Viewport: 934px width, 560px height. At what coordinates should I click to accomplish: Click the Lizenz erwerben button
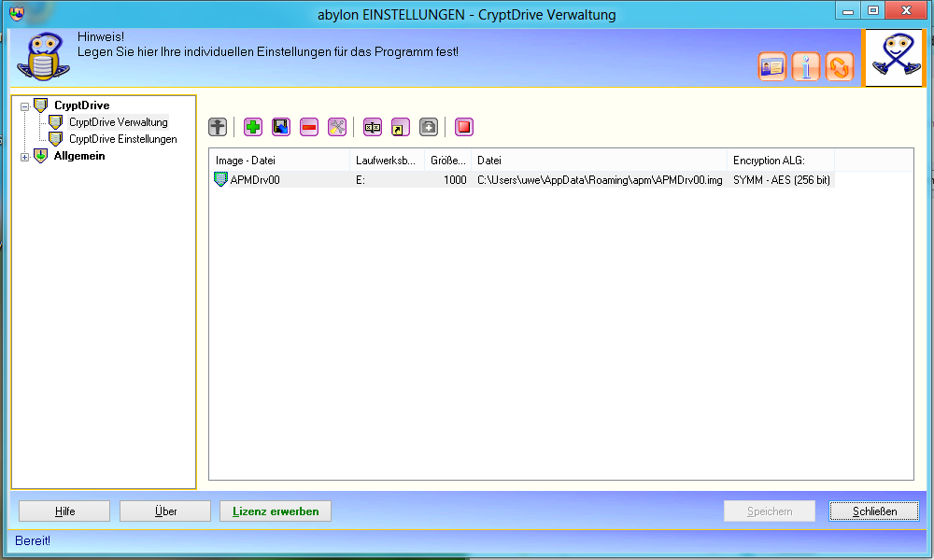(x=276, y=511)
